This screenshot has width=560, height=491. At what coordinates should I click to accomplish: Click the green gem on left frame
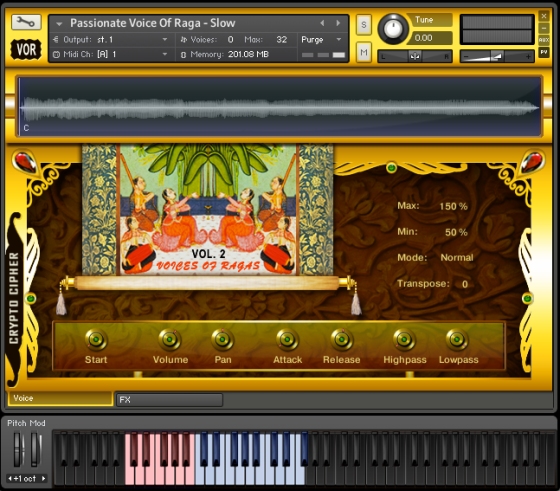(x=31, y=298)
